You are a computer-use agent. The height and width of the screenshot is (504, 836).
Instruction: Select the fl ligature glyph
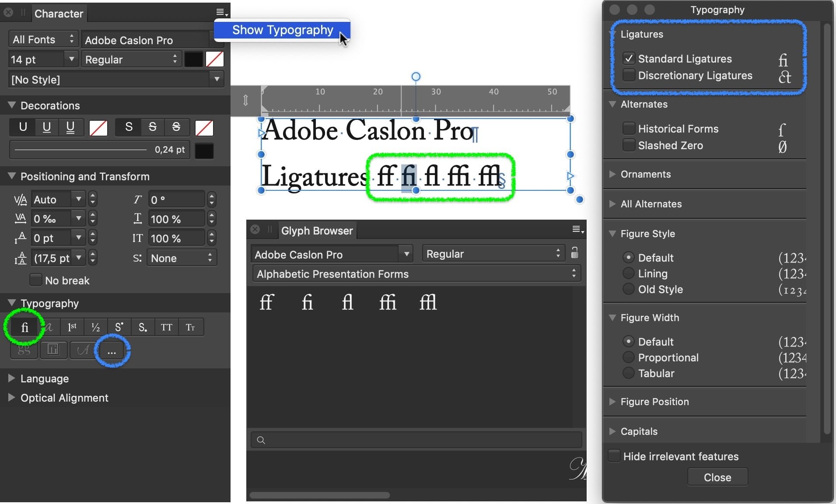point(347,302)
